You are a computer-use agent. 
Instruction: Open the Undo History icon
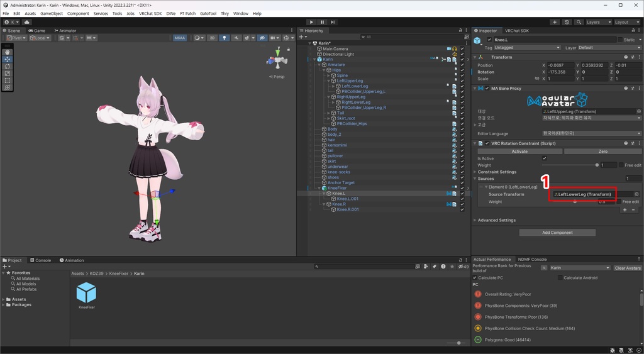567,22
